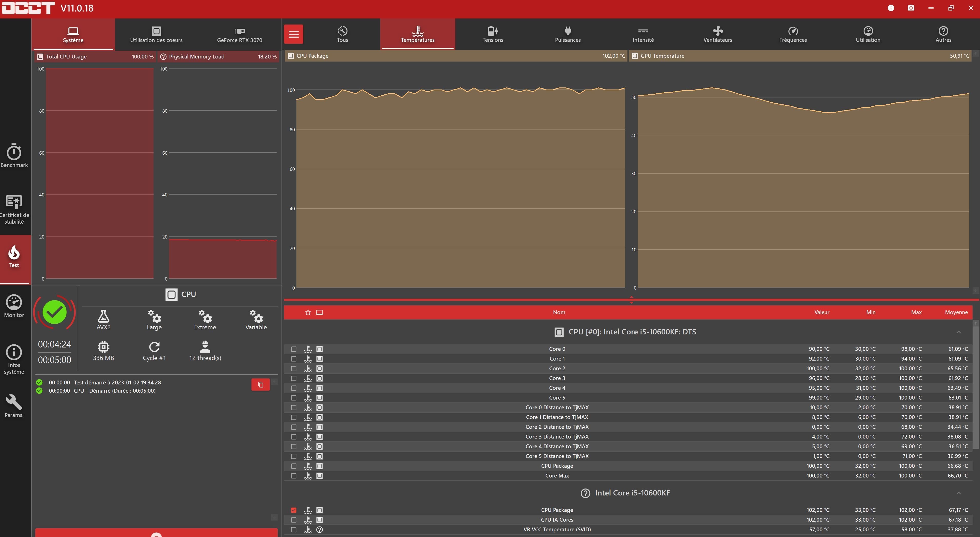Switch to Utilisation des coeurs tab
The image size is (980, 537).
click(x=156, y=34)
